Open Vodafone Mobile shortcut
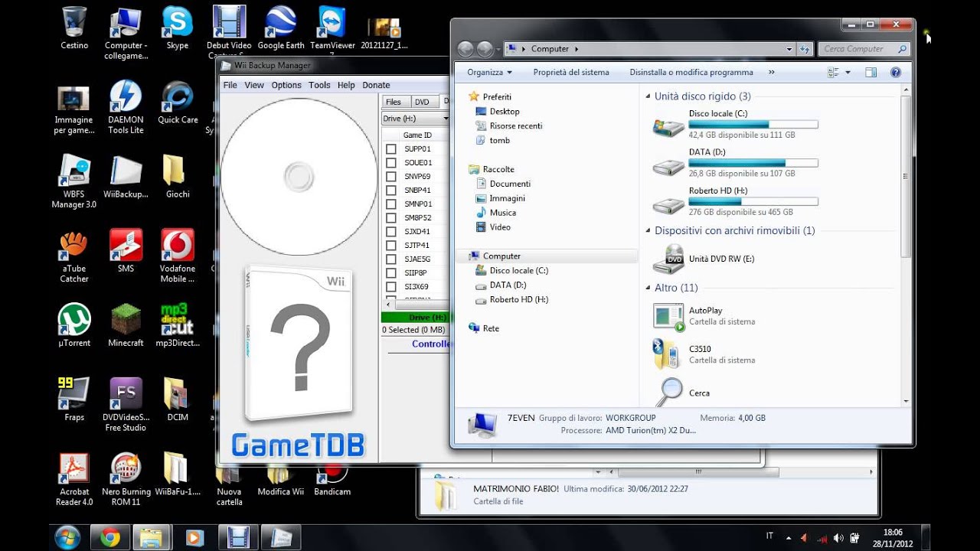 click(177, 256)
